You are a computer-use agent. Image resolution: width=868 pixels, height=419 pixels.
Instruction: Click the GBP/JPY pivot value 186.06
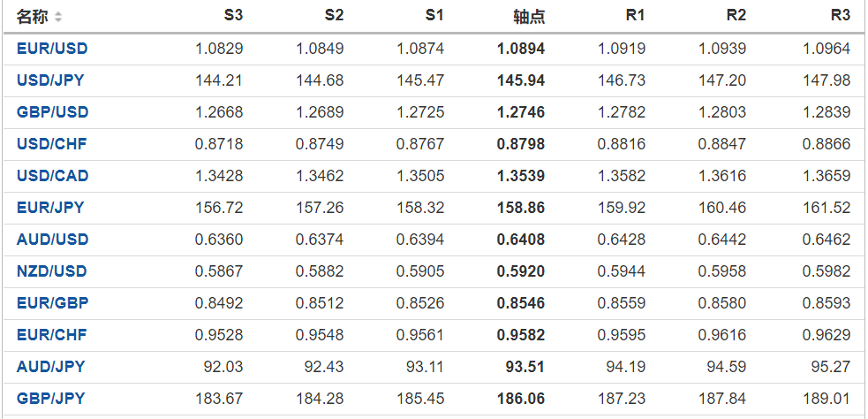point(521,399)
